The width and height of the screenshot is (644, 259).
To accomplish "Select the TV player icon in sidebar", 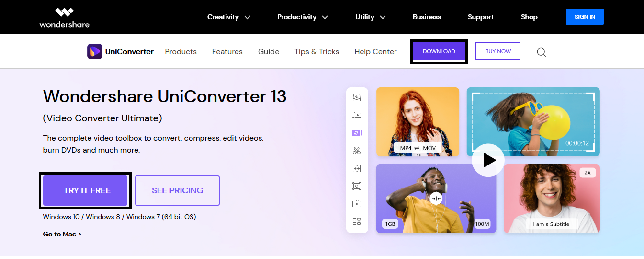I will pyautogui.click(x=357, y=204).
